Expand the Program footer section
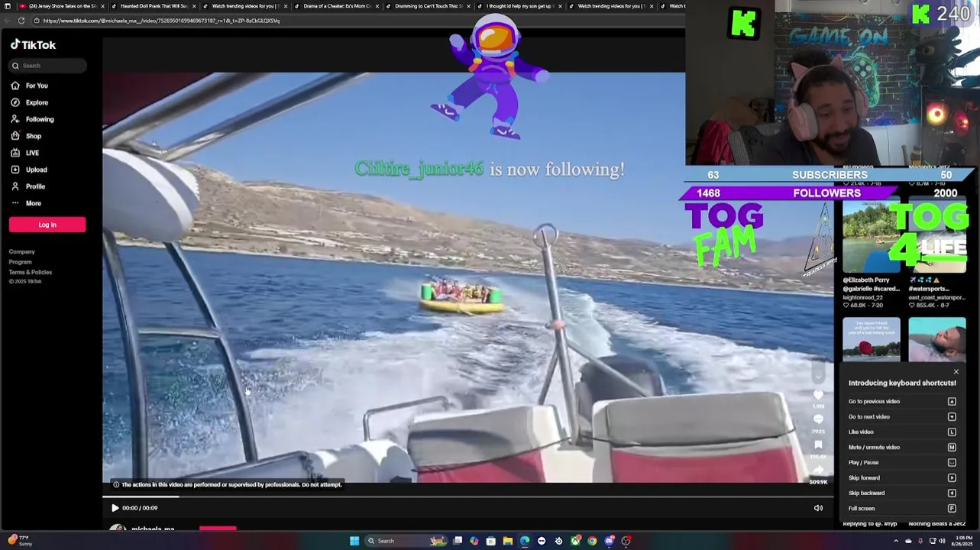980x550 pixels. tap(21, 262)
